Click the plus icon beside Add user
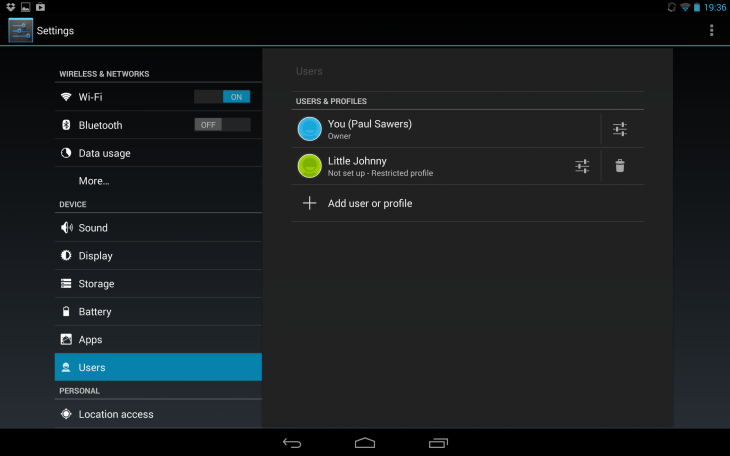Image resolution: width=730 pixels, height=456 pixels. pos(310,203)
